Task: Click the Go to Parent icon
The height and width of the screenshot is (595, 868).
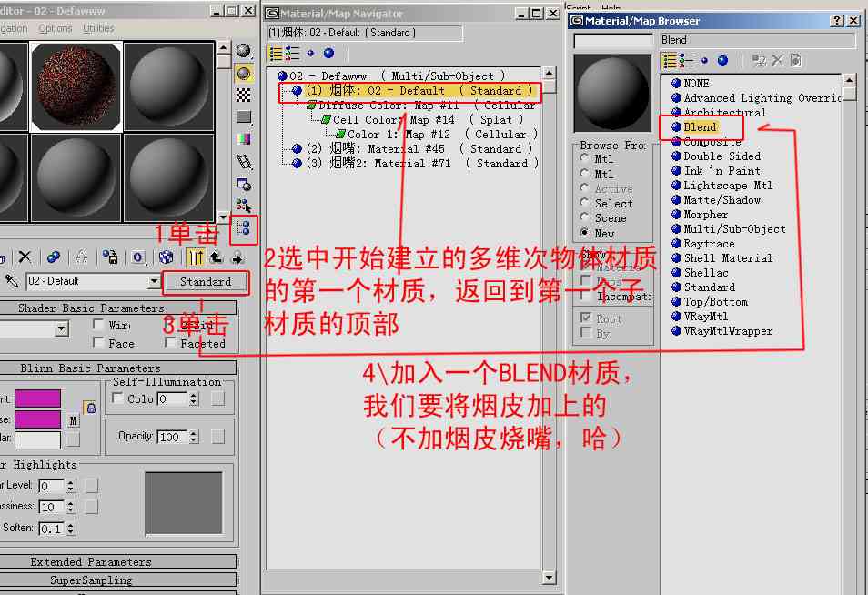Action: (217, 257)
